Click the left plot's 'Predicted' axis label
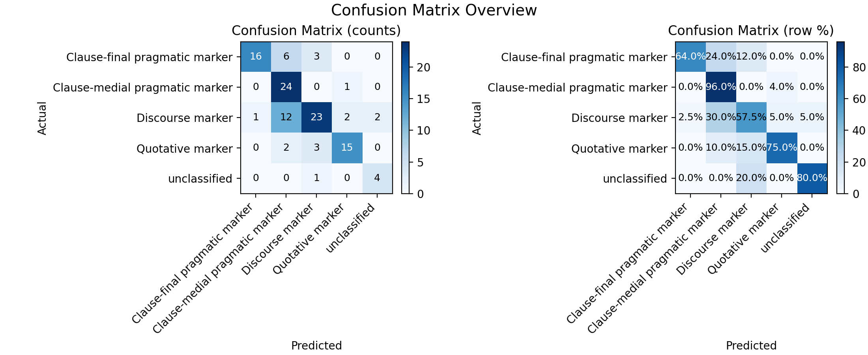The image size is (868, 355). pyautogui.click(x=316, y=346)
